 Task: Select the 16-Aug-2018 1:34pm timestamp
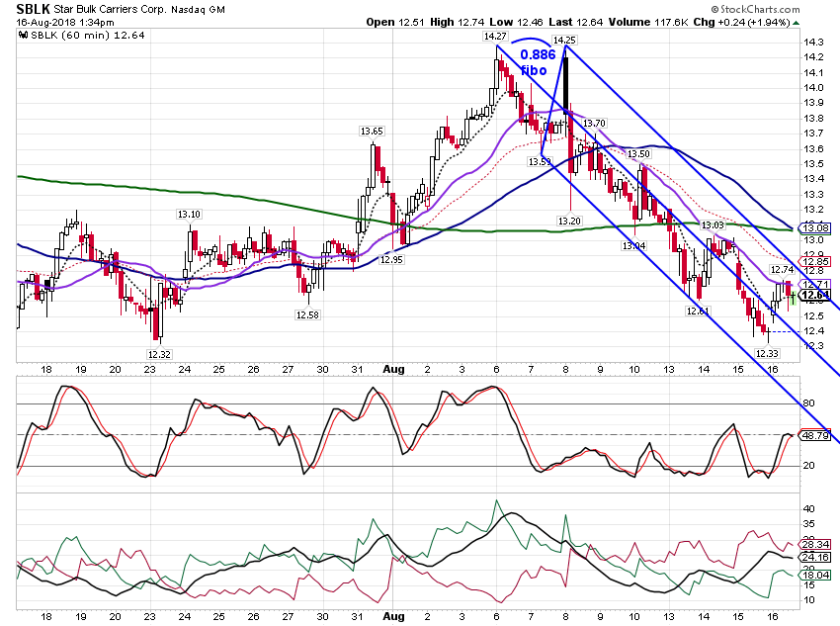[65, 23]
